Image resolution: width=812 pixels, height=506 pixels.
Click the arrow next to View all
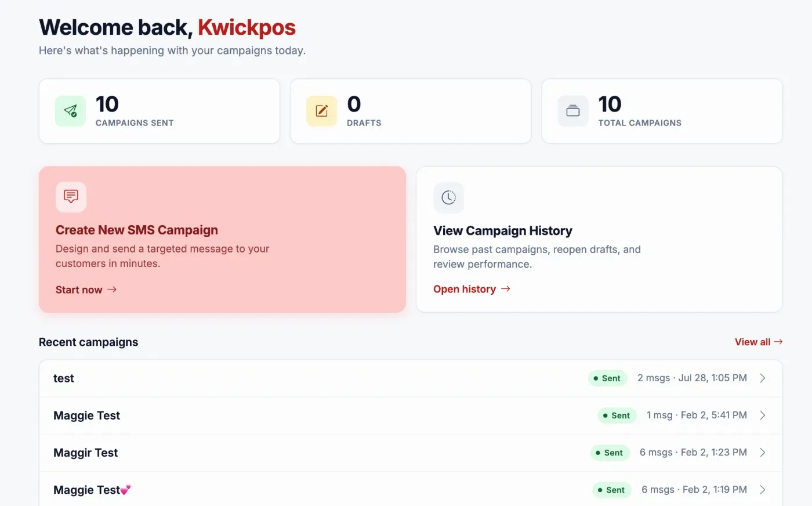click(x=778, y=342)
